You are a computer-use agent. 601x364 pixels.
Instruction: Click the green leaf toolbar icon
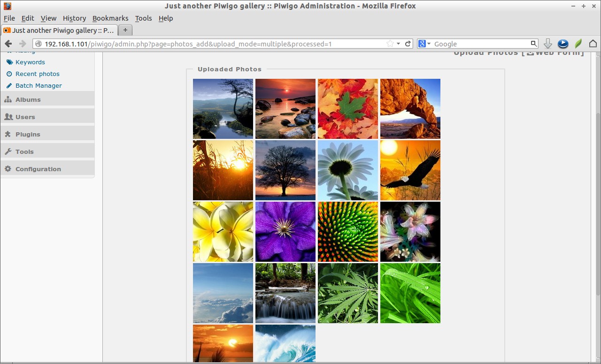pos(578,44)
